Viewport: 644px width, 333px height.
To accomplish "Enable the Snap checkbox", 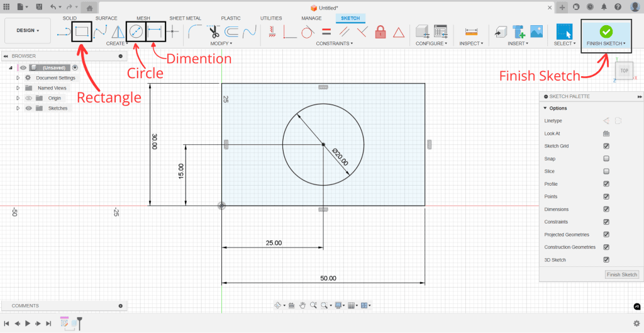I will [606, 159].
